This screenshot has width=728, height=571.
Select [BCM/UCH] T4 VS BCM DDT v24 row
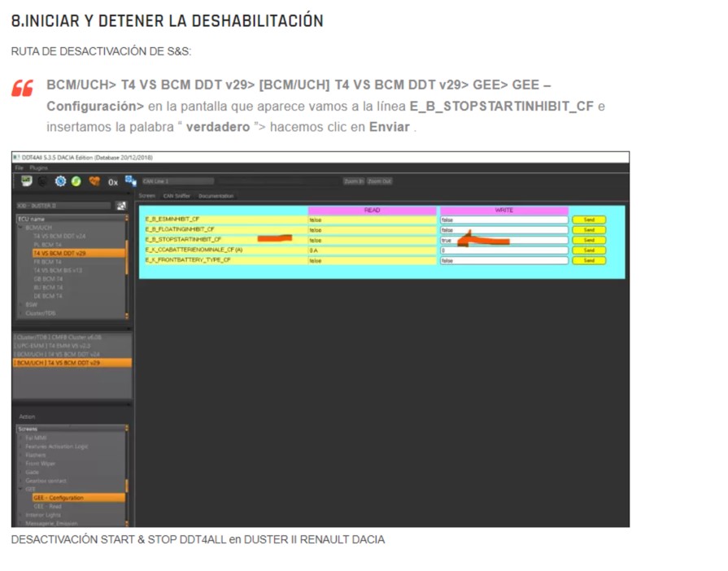point(72,354)
